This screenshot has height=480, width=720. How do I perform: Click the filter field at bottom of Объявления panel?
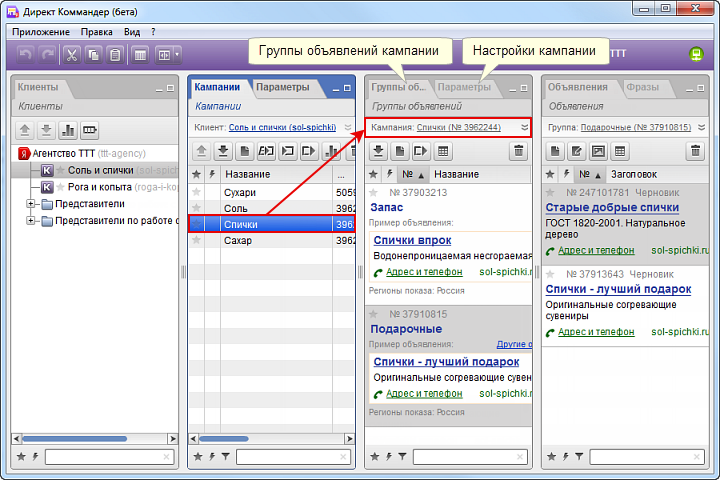point(647,457)
